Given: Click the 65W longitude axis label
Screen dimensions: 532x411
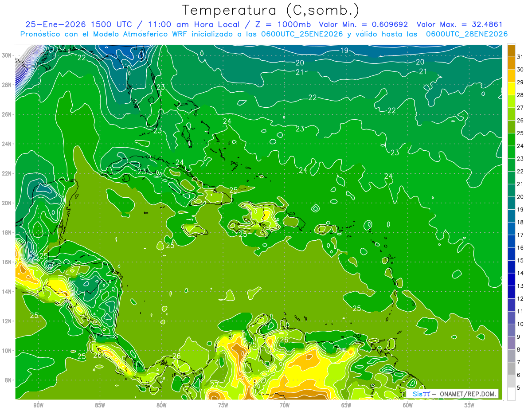Looking at the screenshot, I should 346,405.
